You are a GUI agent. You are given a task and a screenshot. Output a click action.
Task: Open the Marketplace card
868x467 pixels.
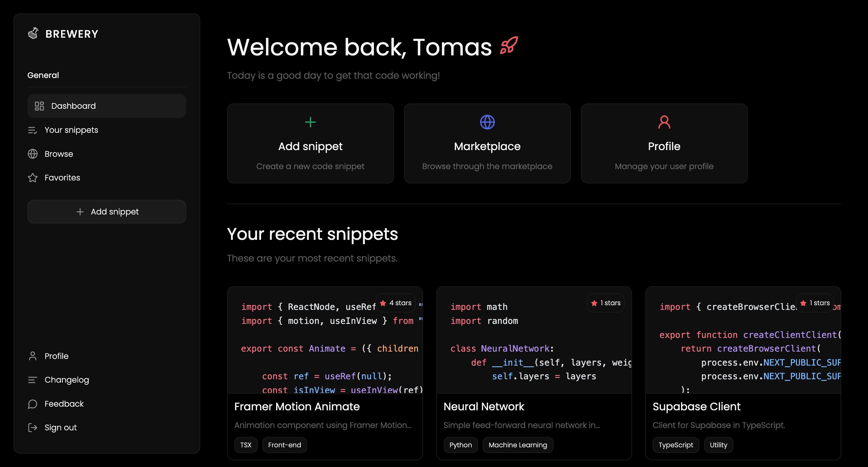click(487, 143)
